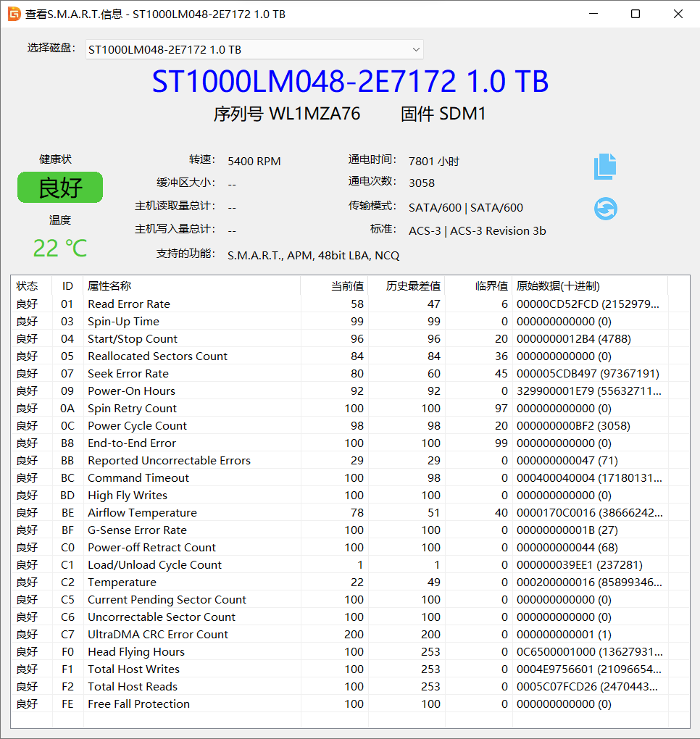
Task: Select the Read Error Rate row
Action: point(129,304)
